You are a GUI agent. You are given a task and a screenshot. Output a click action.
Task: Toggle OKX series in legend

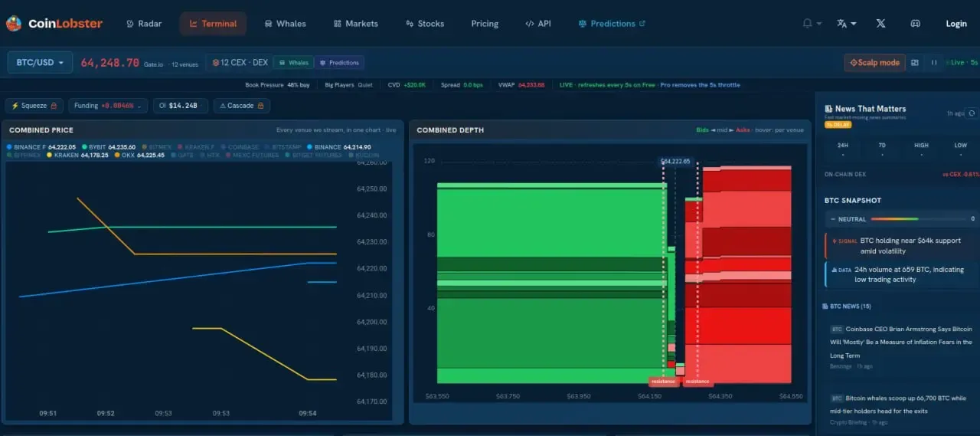139,155
